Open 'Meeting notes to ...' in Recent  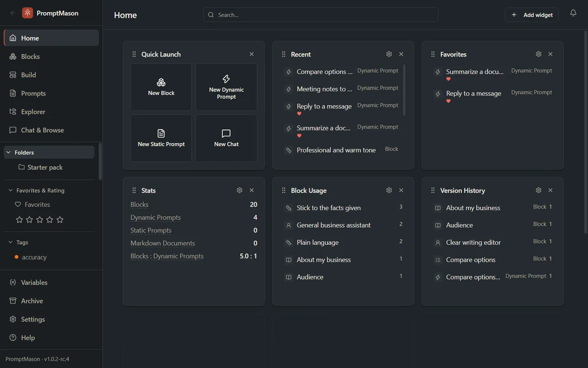coord(341,89)
